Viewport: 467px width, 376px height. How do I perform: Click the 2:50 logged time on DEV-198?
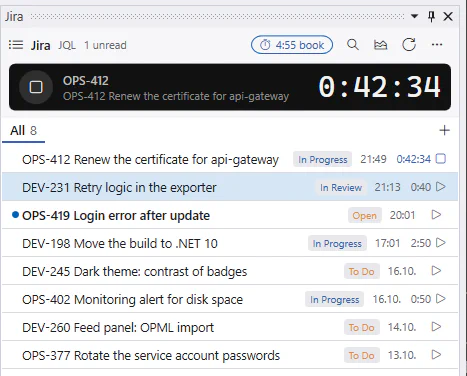[421, 243]
